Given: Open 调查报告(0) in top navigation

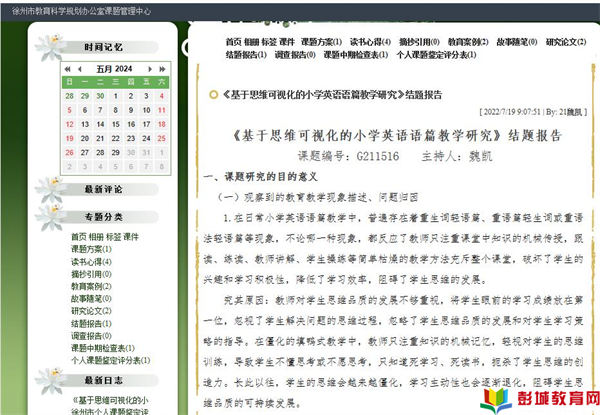Looking at the screenshot, I should pyautogui.click(x=295, y=55).
